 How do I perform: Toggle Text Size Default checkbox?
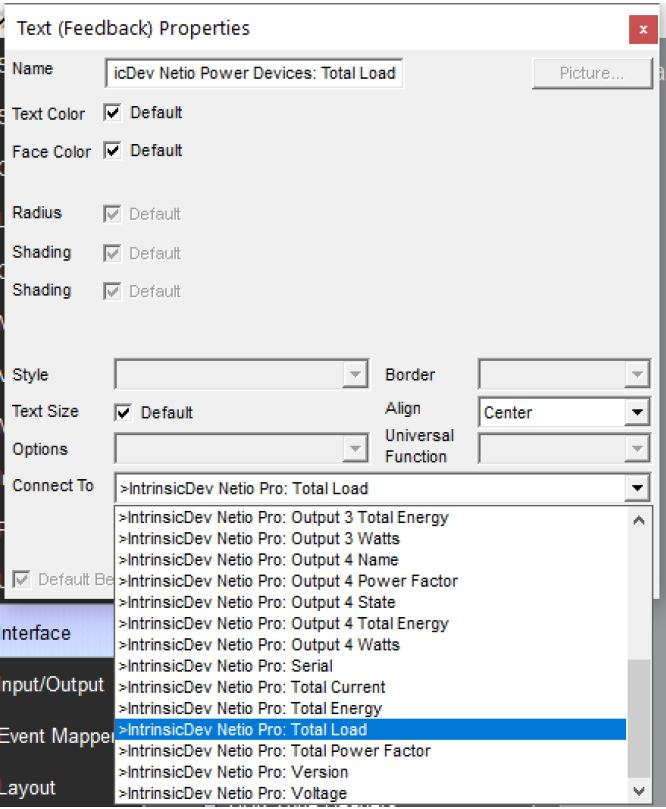[x=123, y=412]
